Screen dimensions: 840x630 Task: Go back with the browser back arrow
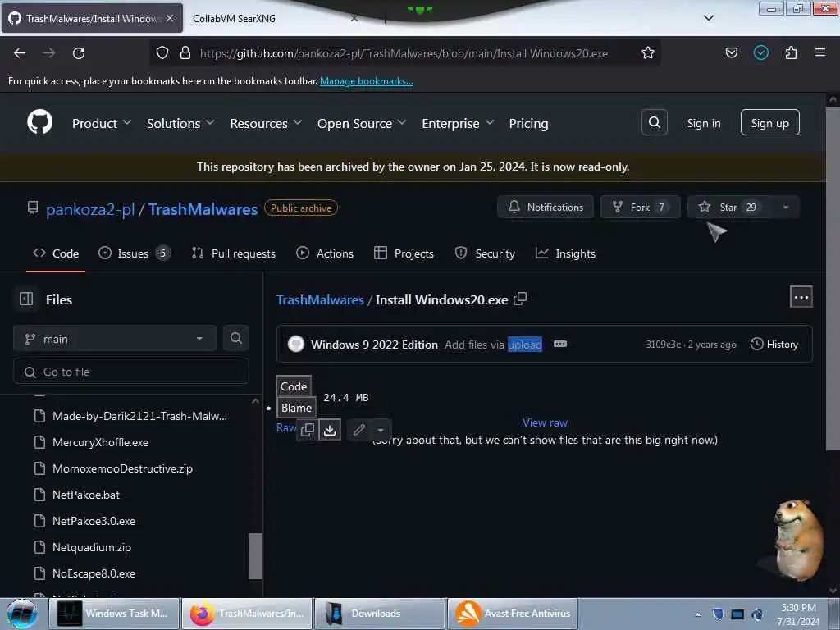20,53
